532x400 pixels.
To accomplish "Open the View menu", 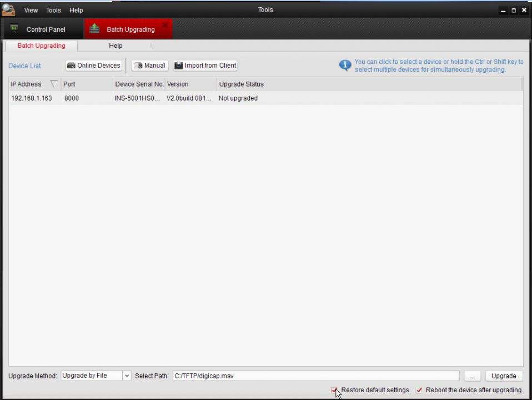I will [x=31, y=10].
